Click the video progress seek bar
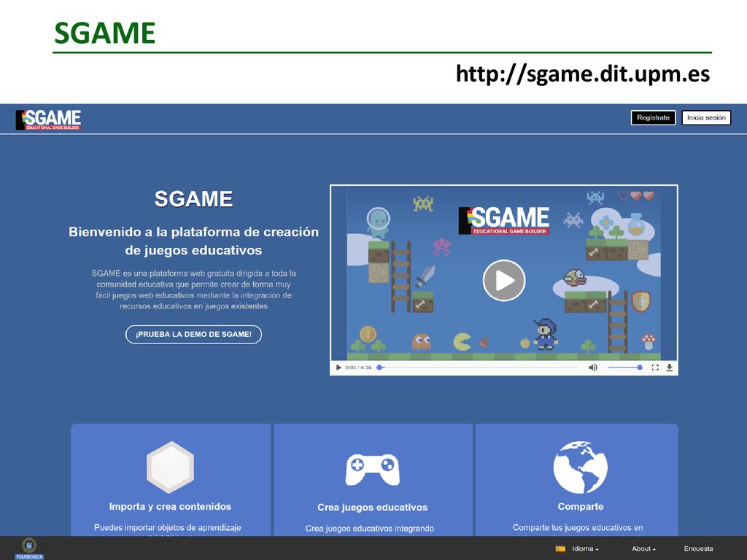The height and width of the screenshot is (560, 747). click(477, 367)
